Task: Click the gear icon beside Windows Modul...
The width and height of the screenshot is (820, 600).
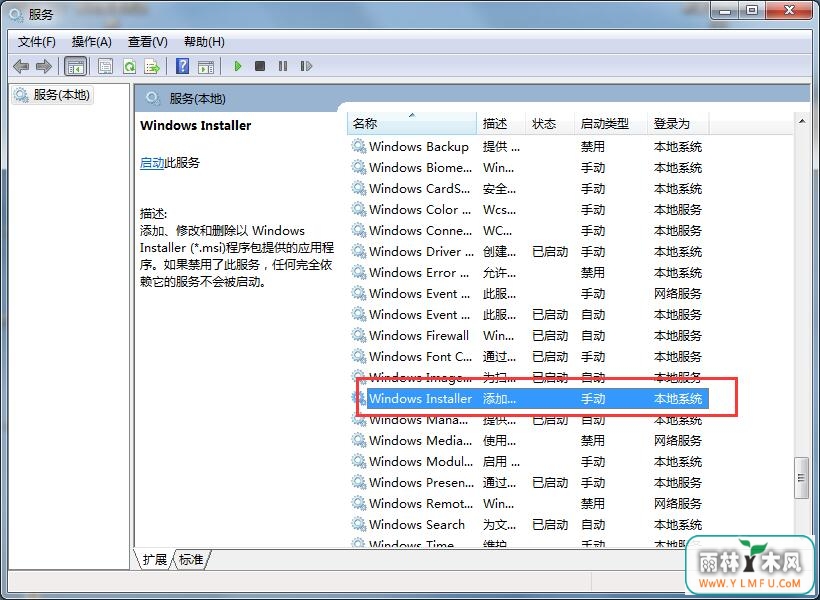Action: pos(359,461)
